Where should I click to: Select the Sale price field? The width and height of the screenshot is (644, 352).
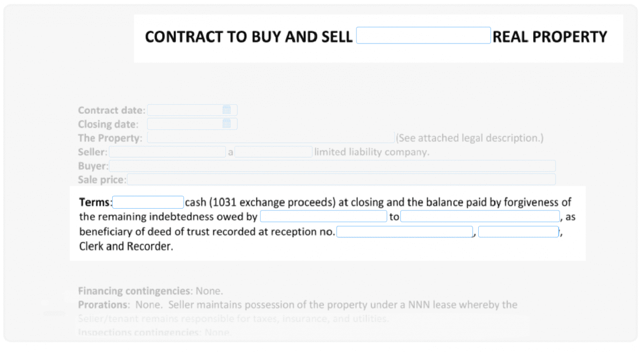point(341,180)
